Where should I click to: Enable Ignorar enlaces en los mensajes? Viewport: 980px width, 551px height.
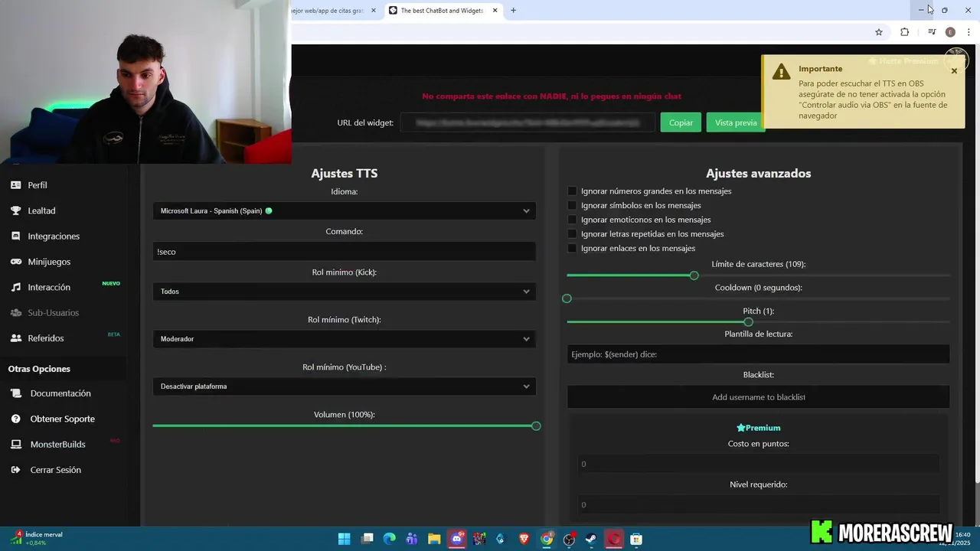[x=572, y=248]
